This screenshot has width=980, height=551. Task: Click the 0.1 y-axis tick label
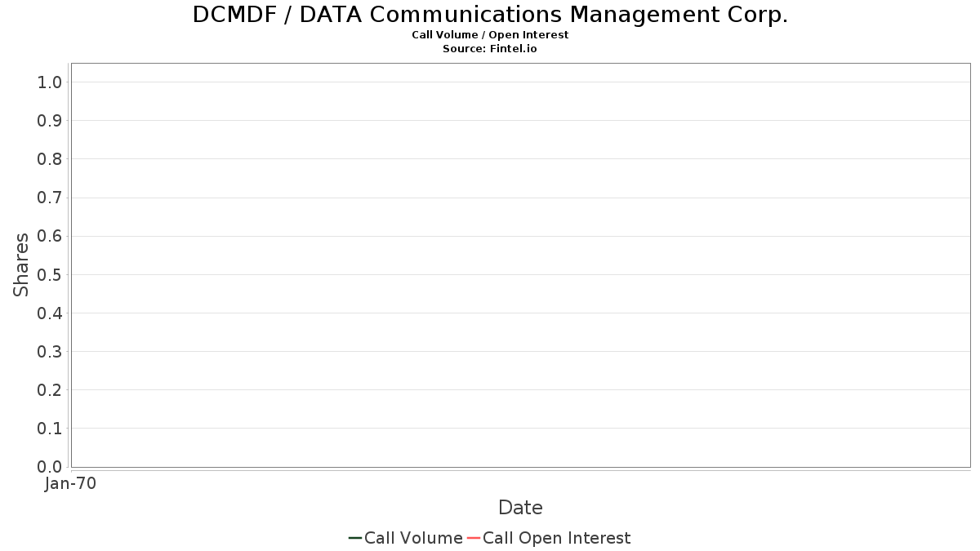[50, 429]
